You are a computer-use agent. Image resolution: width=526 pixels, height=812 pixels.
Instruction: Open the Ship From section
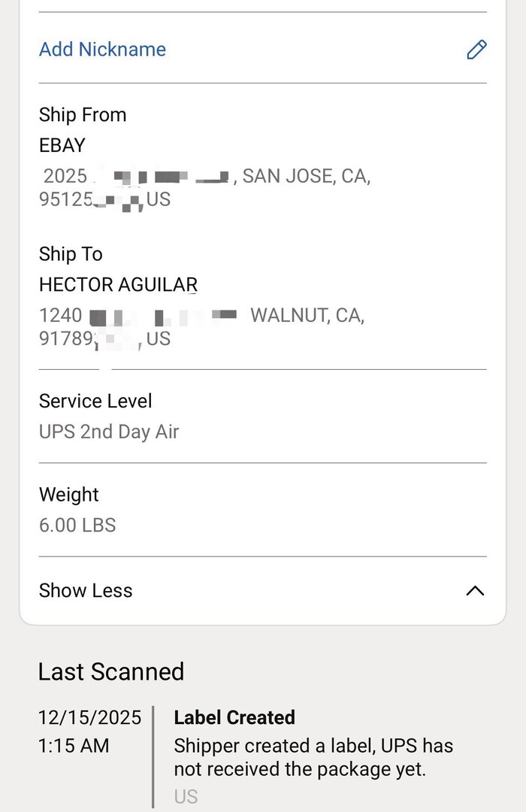[83, 115]
